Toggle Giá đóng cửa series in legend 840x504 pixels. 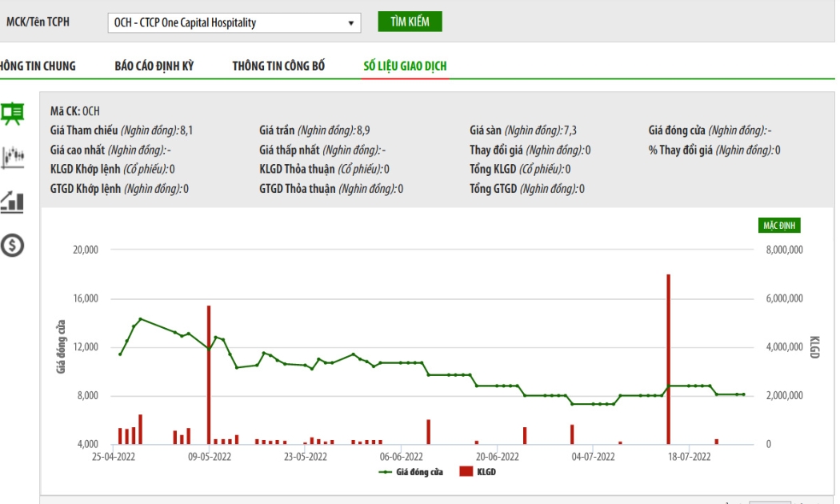[411, 472]
